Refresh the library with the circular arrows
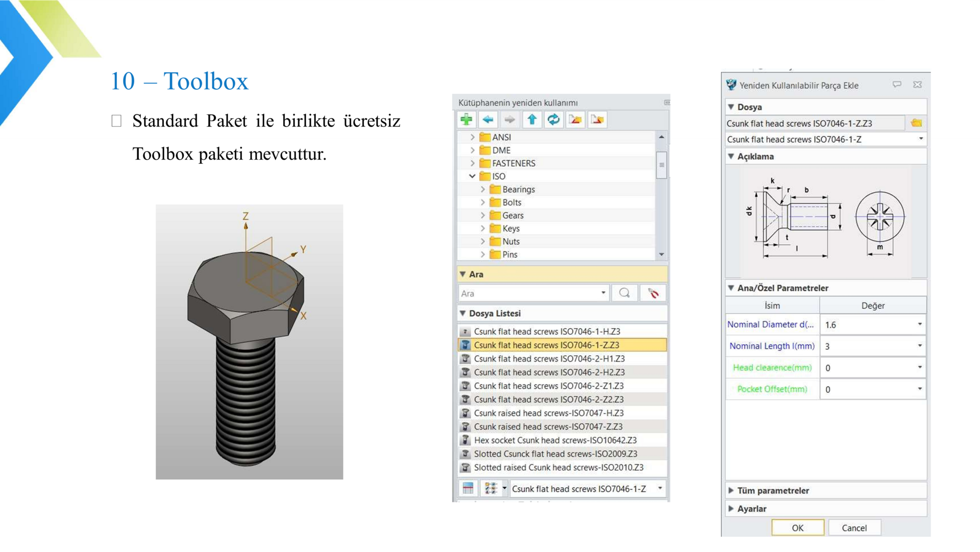 point(553,119)
